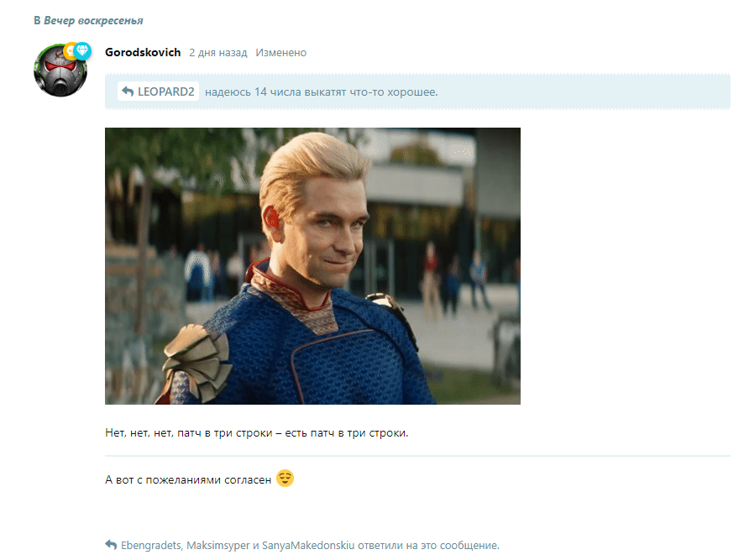Click the Изменено edited label
The width and height of the screenshot is (744, 560).
point(281,53)
